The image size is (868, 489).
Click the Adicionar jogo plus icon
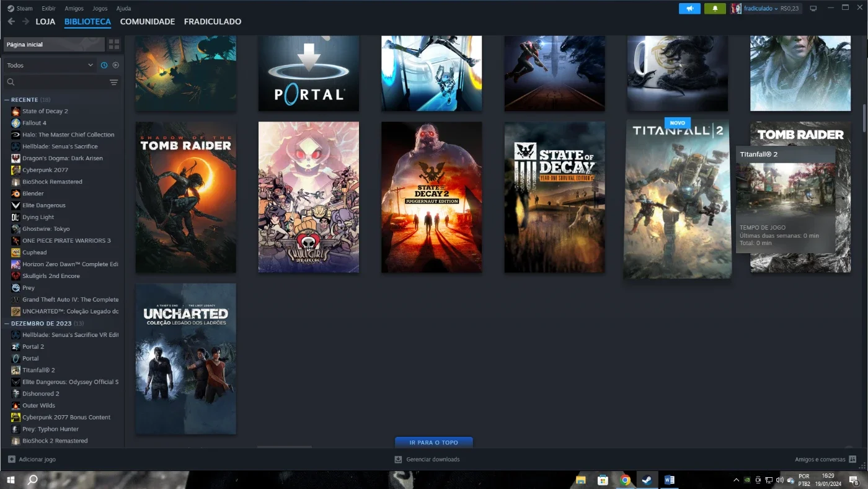click(x=12, y=459)
